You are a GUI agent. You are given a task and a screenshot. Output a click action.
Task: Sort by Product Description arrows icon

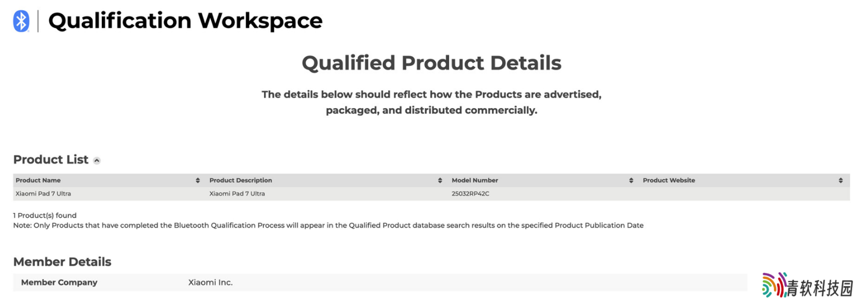tap(440, 180)
